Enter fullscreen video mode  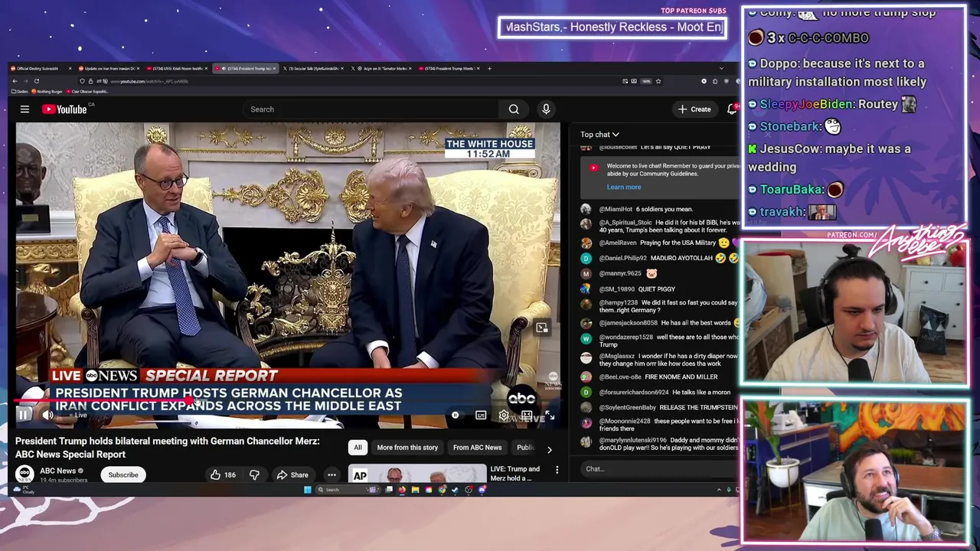pos(550,416)
